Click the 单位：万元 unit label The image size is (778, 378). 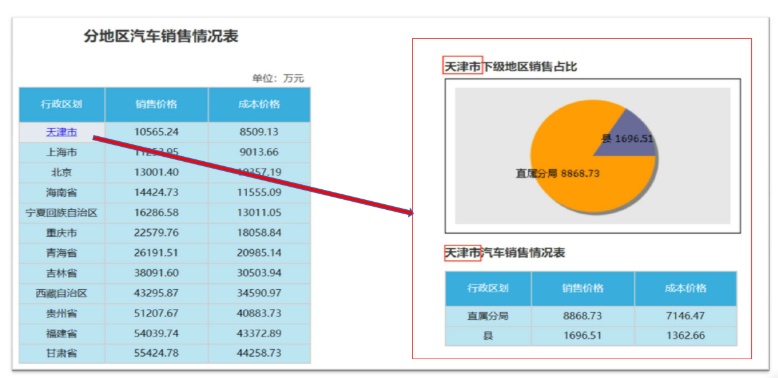point(278,78)
